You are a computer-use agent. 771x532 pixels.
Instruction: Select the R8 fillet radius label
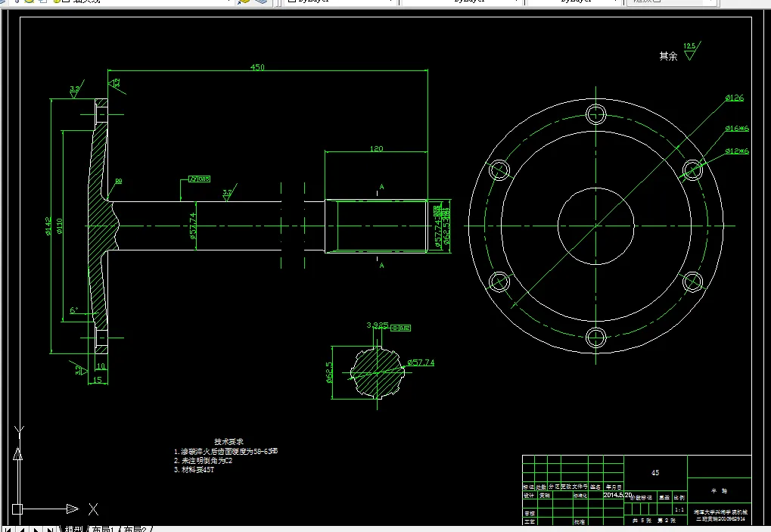119,181
